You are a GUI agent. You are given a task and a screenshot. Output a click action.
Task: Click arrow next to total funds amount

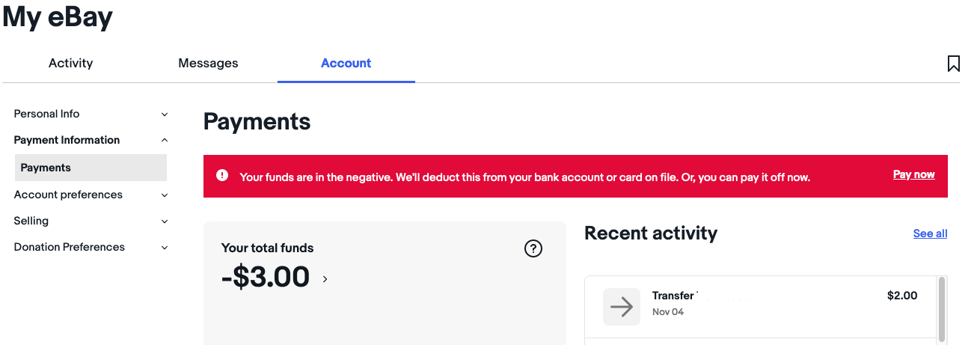[325, 279]
